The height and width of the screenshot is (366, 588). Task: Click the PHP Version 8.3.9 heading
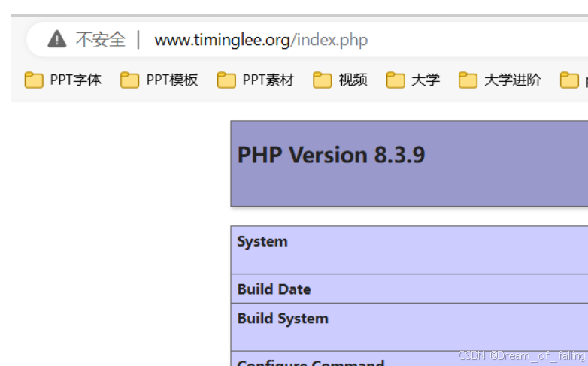pyautogui.click(x=331, y=155)
